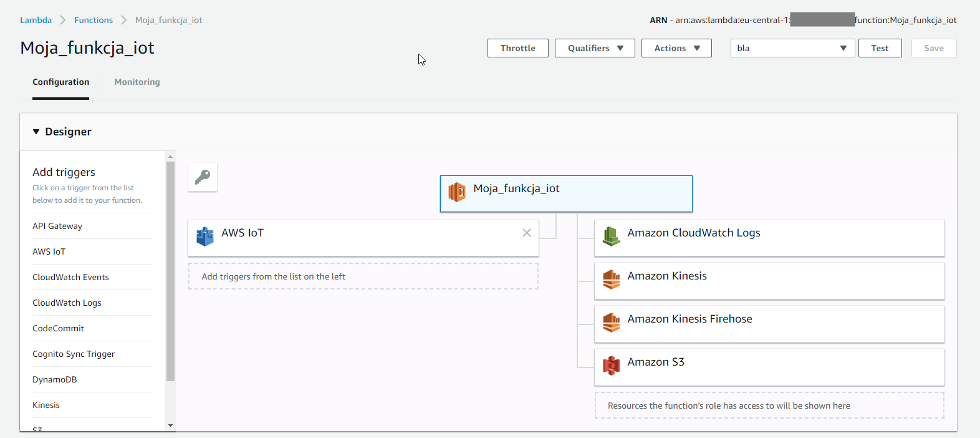This screenshot has width=980, height=438.
Task: Click the Lambda function icon in designer
Action: [x=457, y=192]
